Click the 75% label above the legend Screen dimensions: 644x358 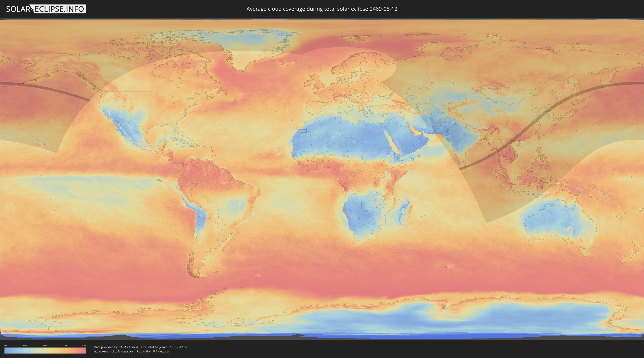[x=65, y=345]
